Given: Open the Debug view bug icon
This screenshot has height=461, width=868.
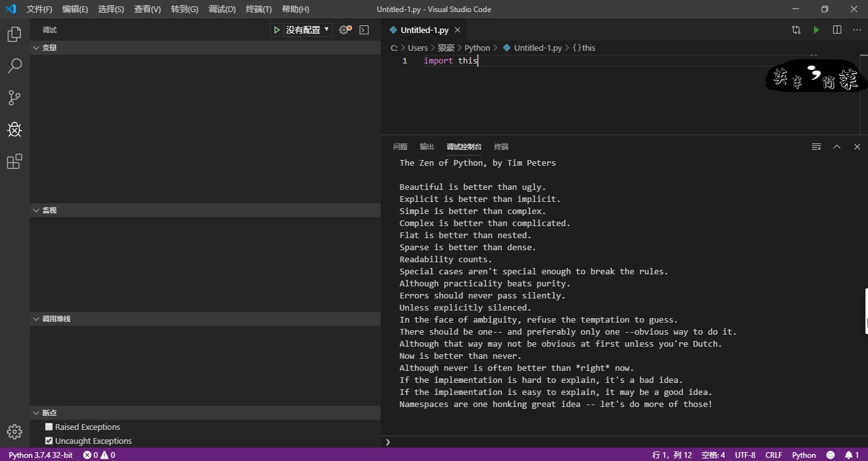Looking at the screenshot, I should (x=14, y=130).
